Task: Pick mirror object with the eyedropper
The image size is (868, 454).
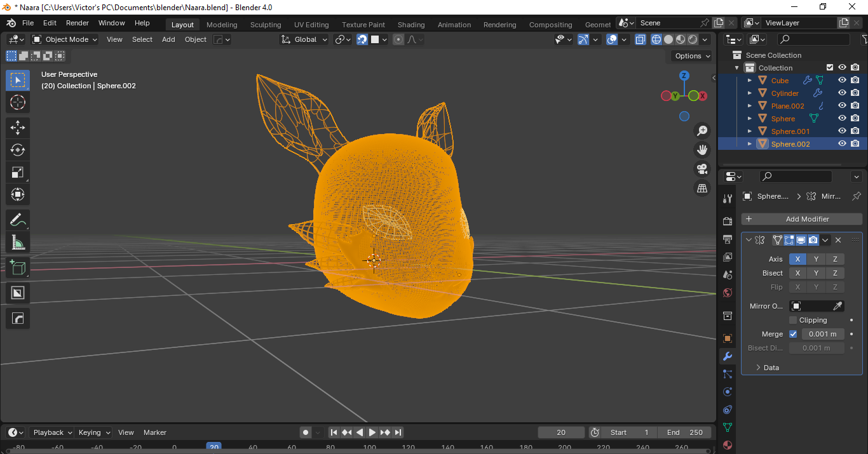Action: [837, 306]
